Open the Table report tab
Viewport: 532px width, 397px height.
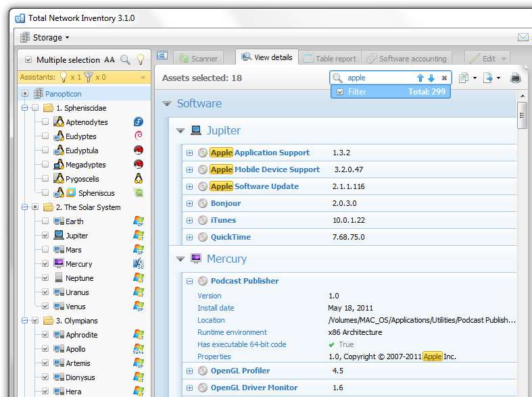pos(329,59)
